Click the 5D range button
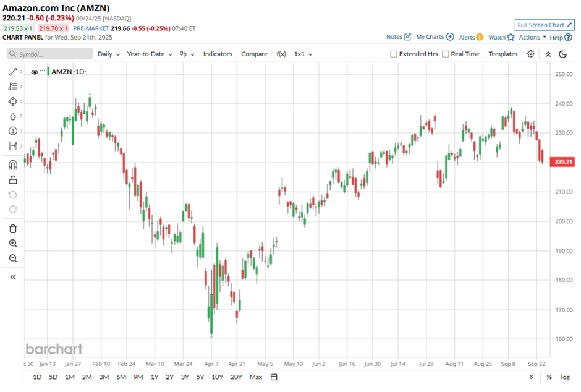581x392 pixels. (53, 377)
